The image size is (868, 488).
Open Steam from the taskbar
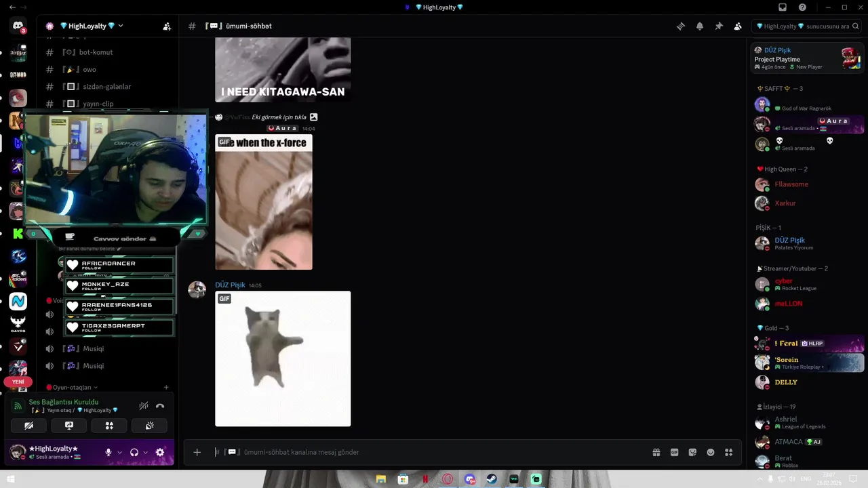pos(492,479)
